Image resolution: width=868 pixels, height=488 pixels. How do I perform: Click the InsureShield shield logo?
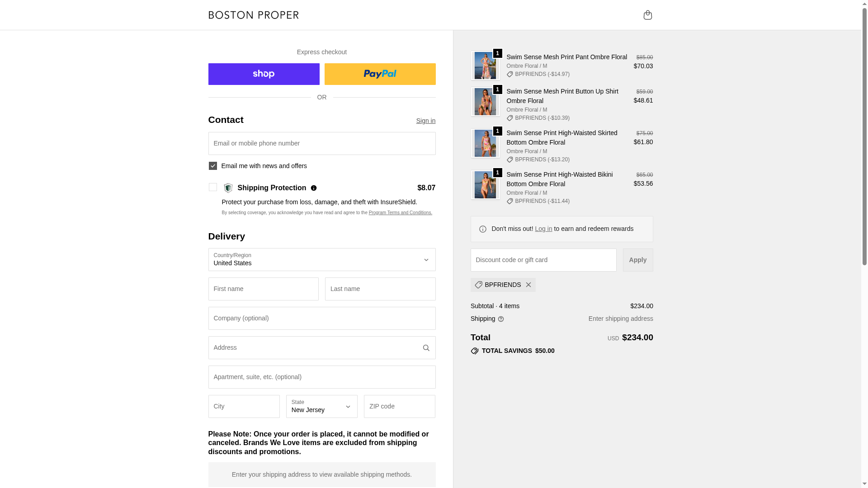[228, 188]
